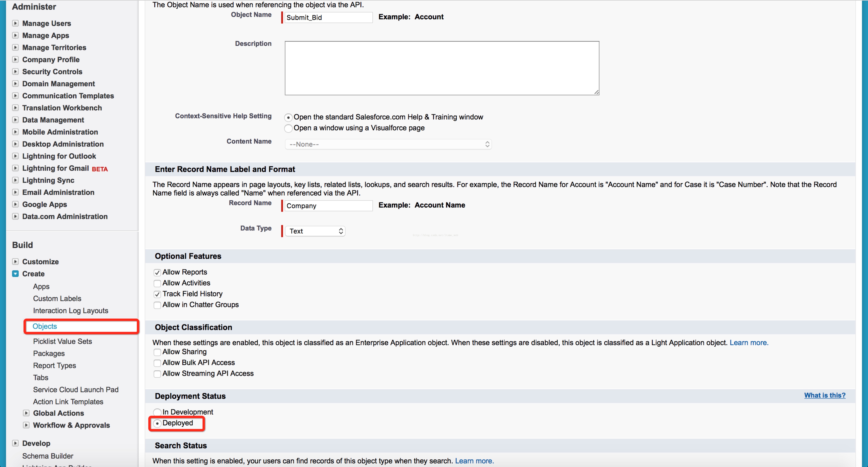868x467 pixels.
Task: Expand the Workflow & Approvals arrow
Action: tap(26, 425)
